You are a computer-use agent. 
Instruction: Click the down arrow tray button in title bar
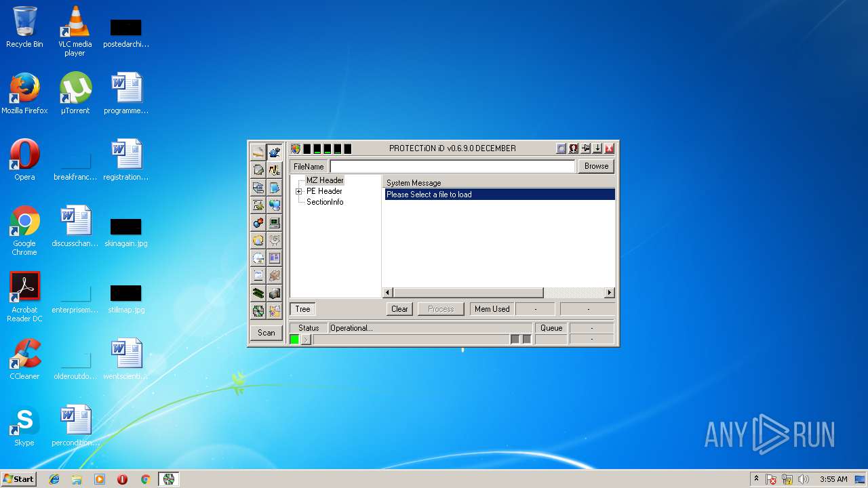coord(597,148)
